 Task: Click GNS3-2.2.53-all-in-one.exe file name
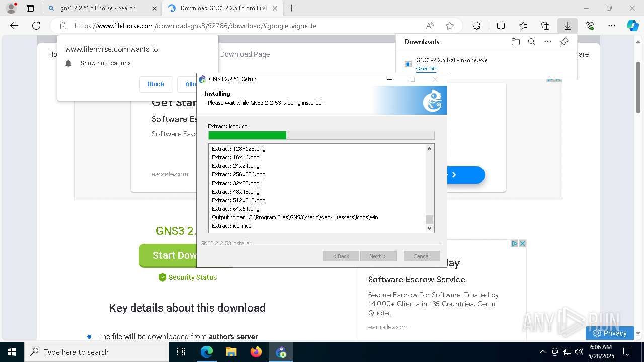point(451,60)
